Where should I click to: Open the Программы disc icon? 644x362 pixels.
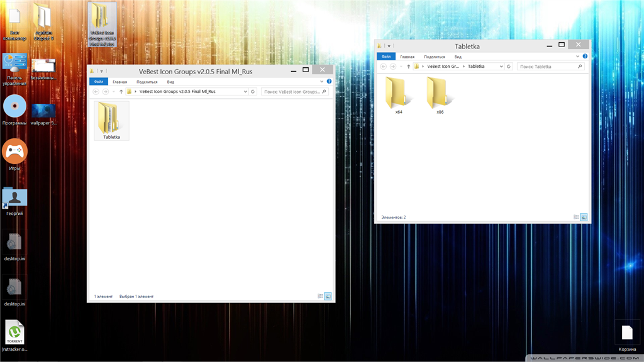coord(14,110)
